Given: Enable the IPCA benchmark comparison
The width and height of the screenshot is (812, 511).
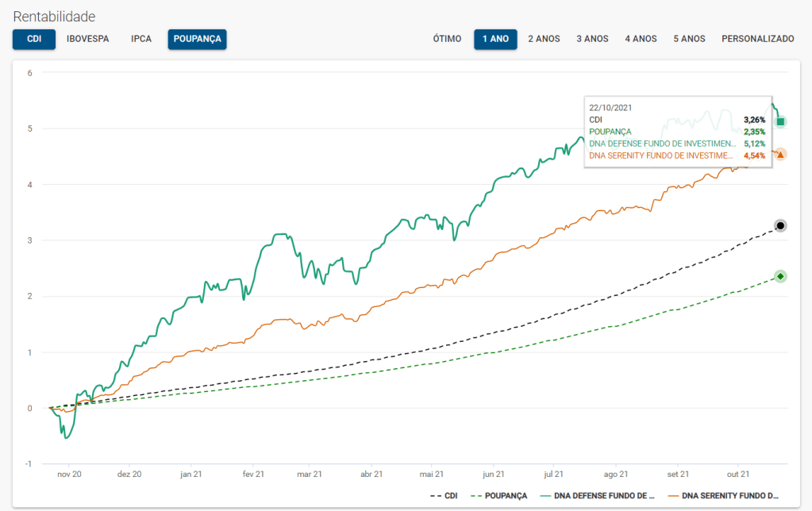Looking at the screenshot, I should tap(141, 39).
